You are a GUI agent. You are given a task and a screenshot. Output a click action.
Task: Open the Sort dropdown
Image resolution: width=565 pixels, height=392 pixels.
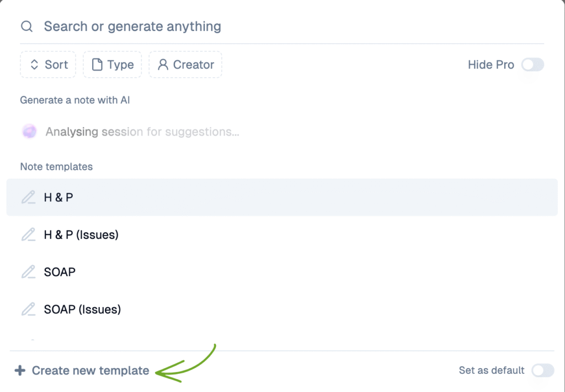point(49,65)
